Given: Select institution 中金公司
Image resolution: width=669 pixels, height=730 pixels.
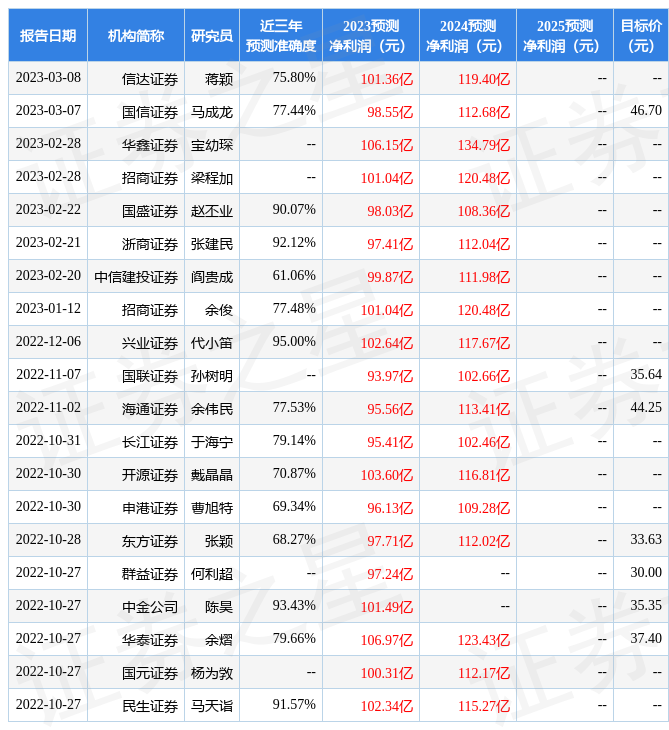Looking at the screenshot, I should click(149, 608).
